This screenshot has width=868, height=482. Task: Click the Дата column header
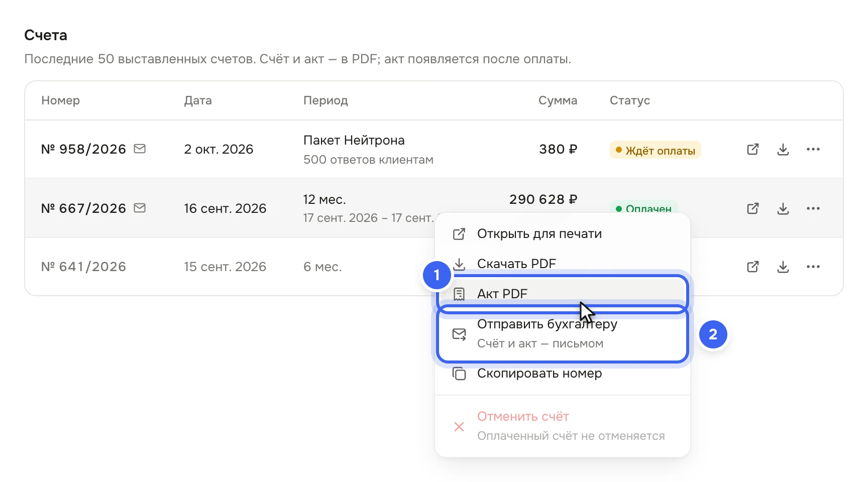pyautogui.click(x=198, y=100)
